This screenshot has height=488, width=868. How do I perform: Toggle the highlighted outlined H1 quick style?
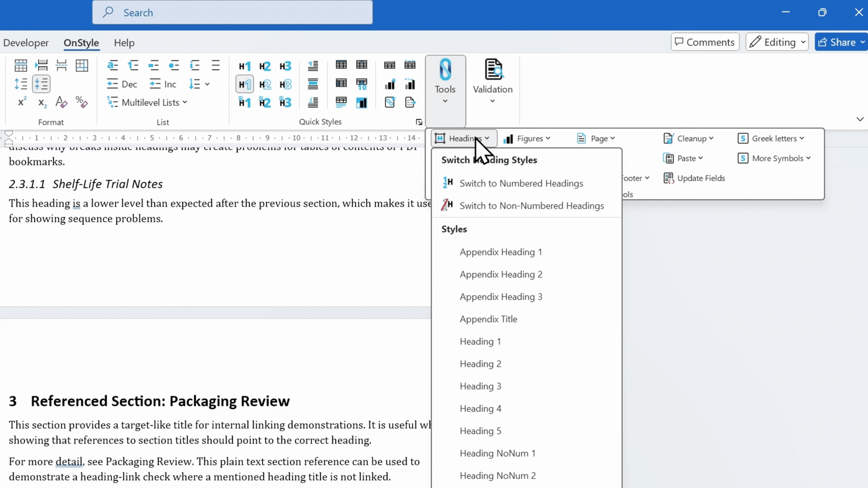[x=245, y=84]
